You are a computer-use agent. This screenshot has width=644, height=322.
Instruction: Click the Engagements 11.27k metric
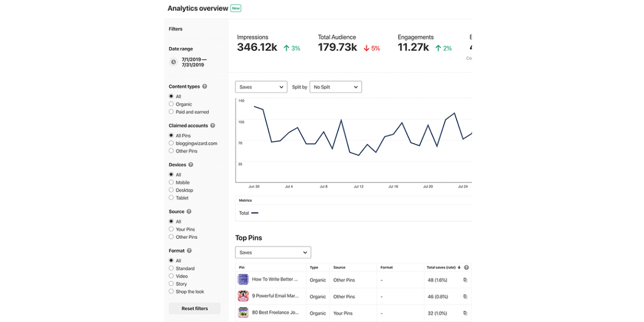(413, 47)
